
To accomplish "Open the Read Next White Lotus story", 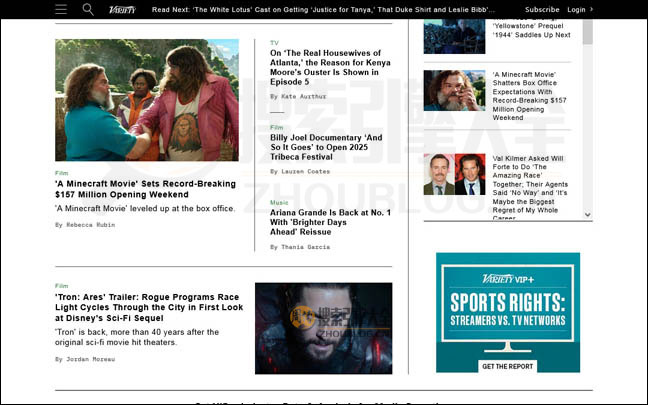I will pos(323,10).
